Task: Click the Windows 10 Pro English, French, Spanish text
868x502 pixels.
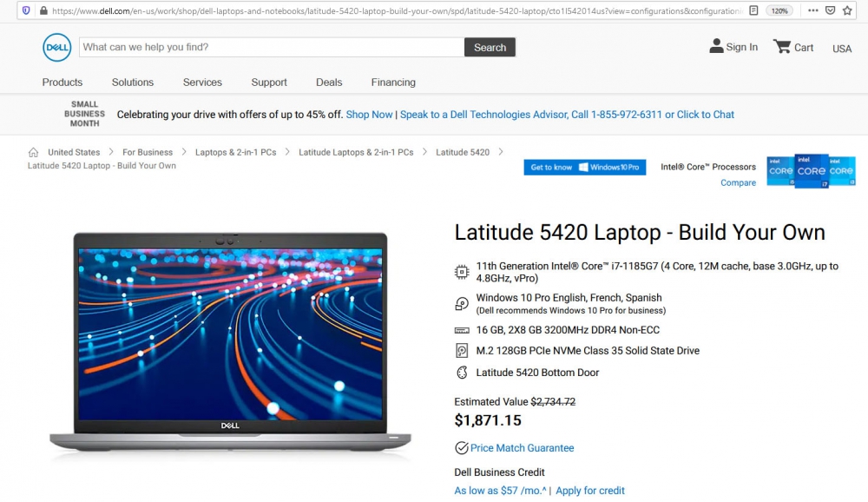Action: pyautogui.click(x=569, y=298)
